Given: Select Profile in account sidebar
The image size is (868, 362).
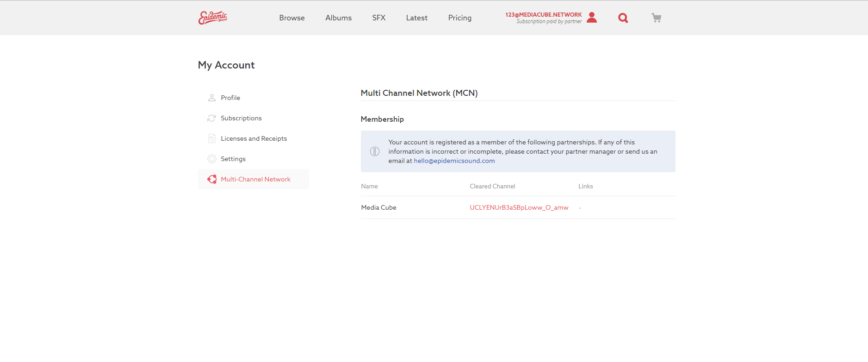Looking at the screenshot, I should (254, 98).
